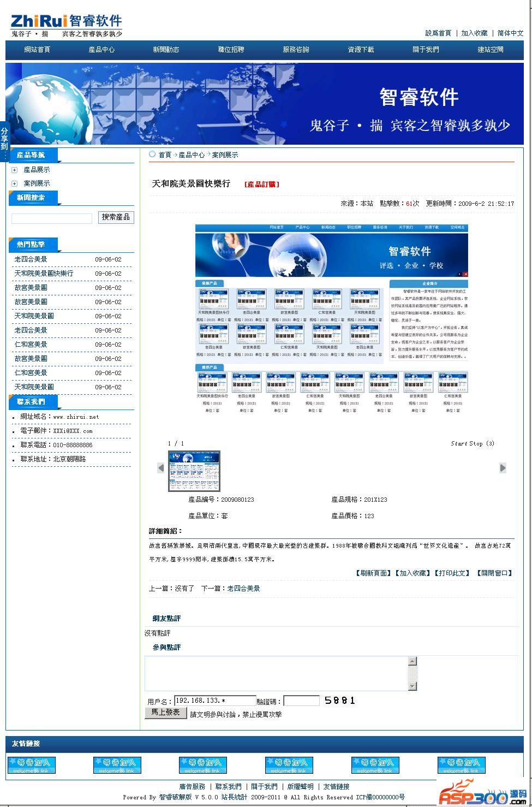The width and height of the screenshot is (532, 807).
Task: Click the ZhiRui logo in the header
Action: [x=67, y=25]
